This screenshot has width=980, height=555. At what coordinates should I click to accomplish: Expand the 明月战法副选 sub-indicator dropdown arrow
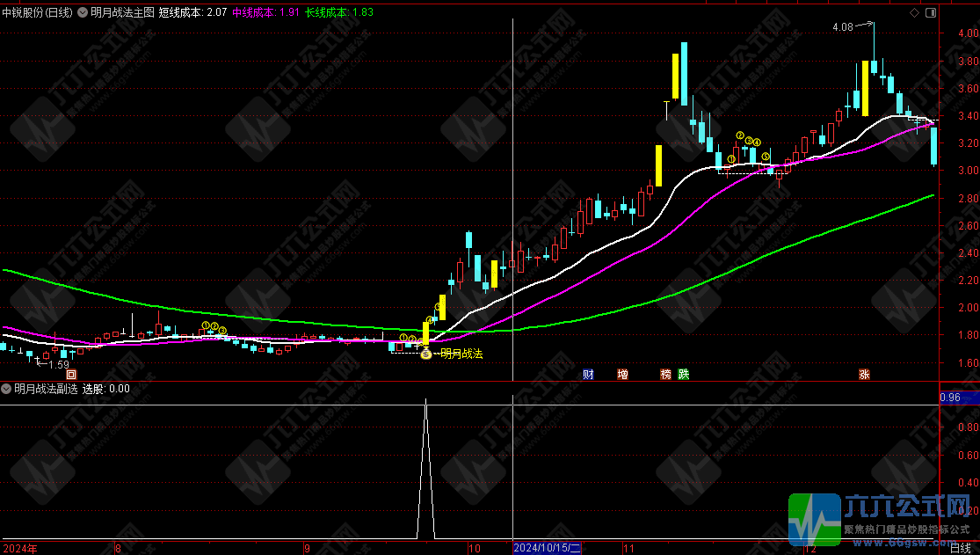click(6, 388)
